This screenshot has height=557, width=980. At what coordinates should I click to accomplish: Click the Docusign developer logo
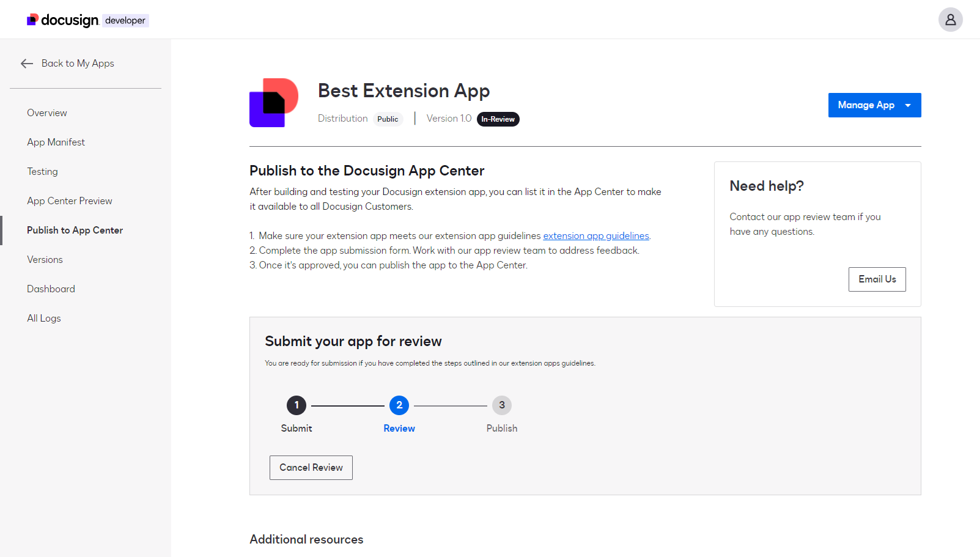pos(87,20)
